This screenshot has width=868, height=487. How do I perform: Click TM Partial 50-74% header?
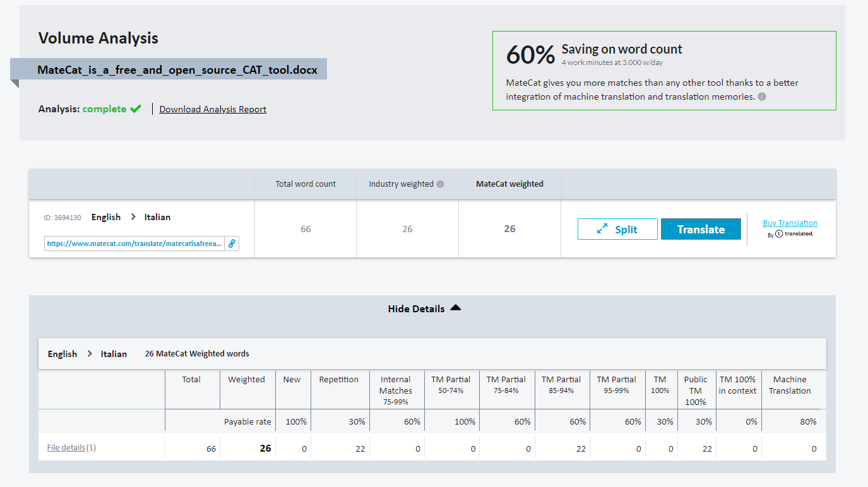451,385
